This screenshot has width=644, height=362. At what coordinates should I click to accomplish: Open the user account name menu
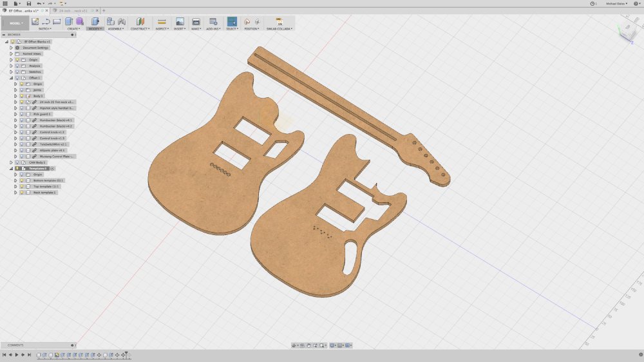point(616,4)
